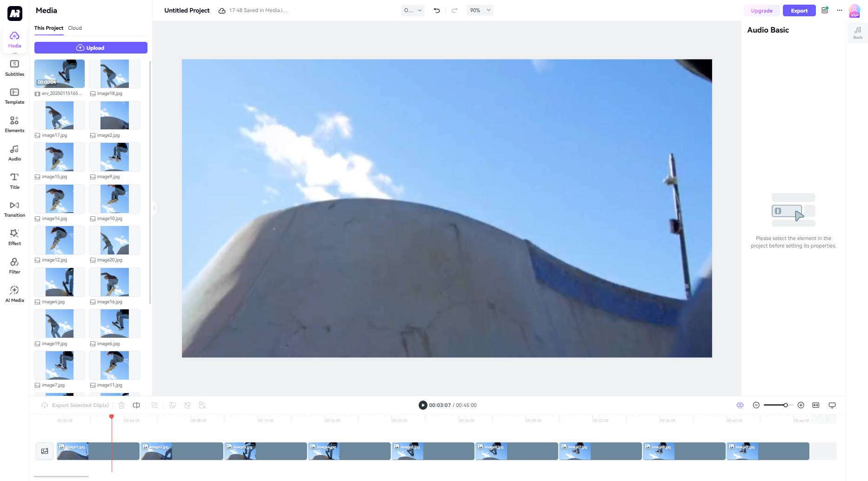Select the playhead marker on the timeline

point(112,416)
